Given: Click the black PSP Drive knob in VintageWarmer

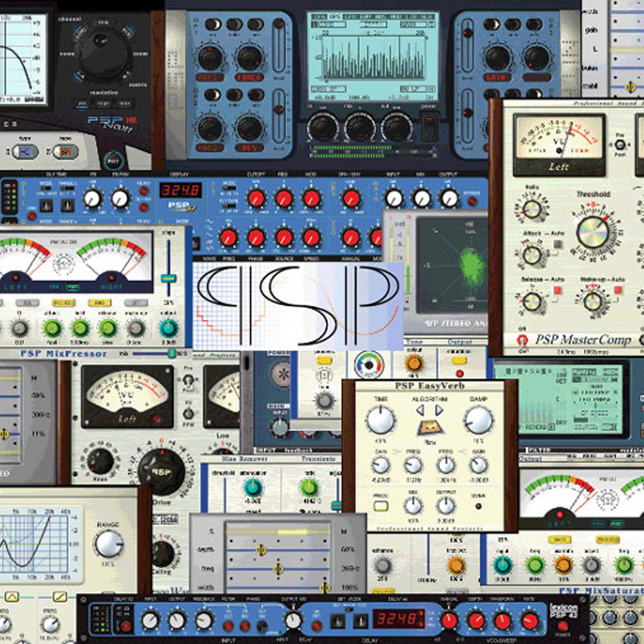Looking at the screenshot, I should click(161, 471).
